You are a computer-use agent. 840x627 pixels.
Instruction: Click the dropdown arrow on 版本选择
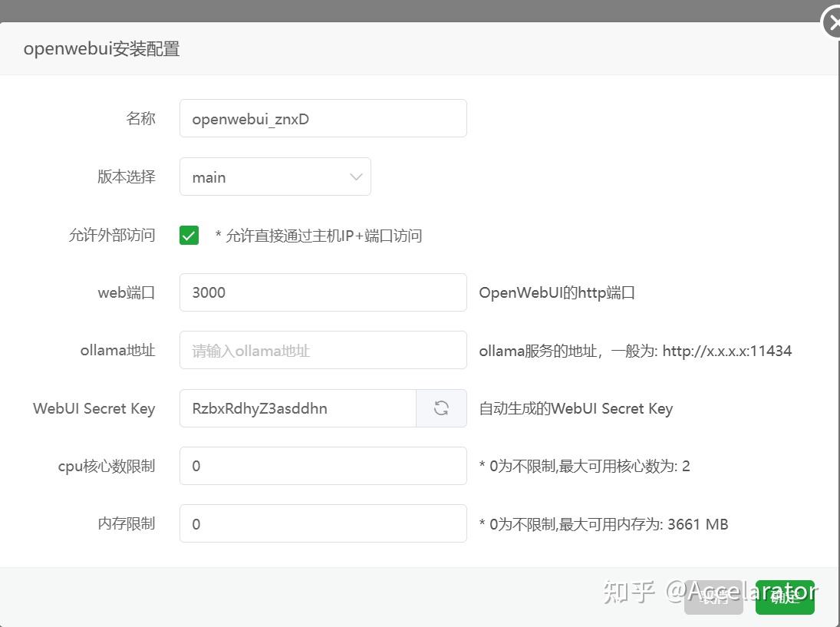point(354,177)
